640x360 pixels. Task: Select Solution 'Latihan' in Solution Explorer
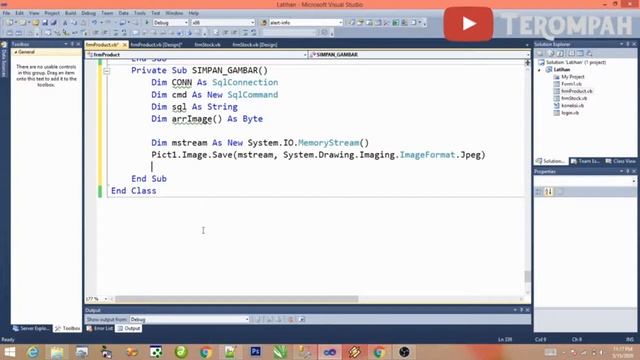576,62
